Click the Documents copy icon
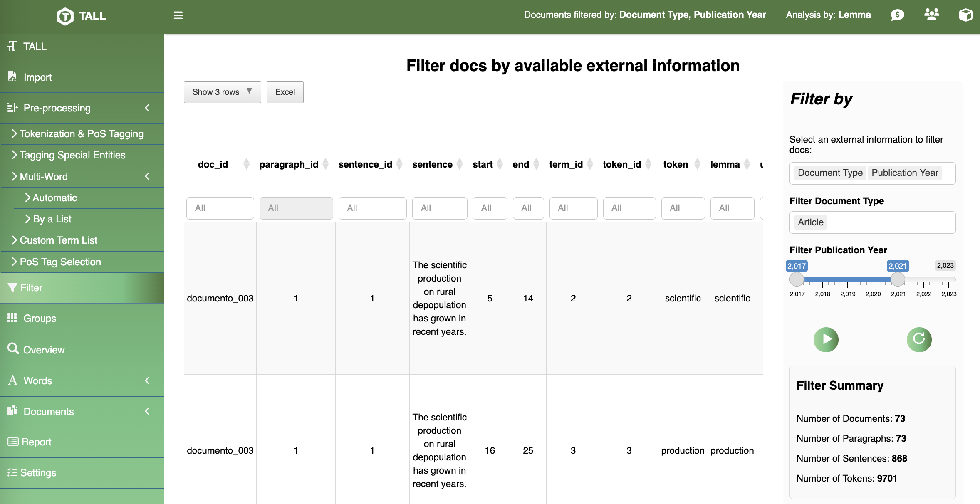Screen dimensions: 980x504 pyautogui.click(x=12, y=410)
